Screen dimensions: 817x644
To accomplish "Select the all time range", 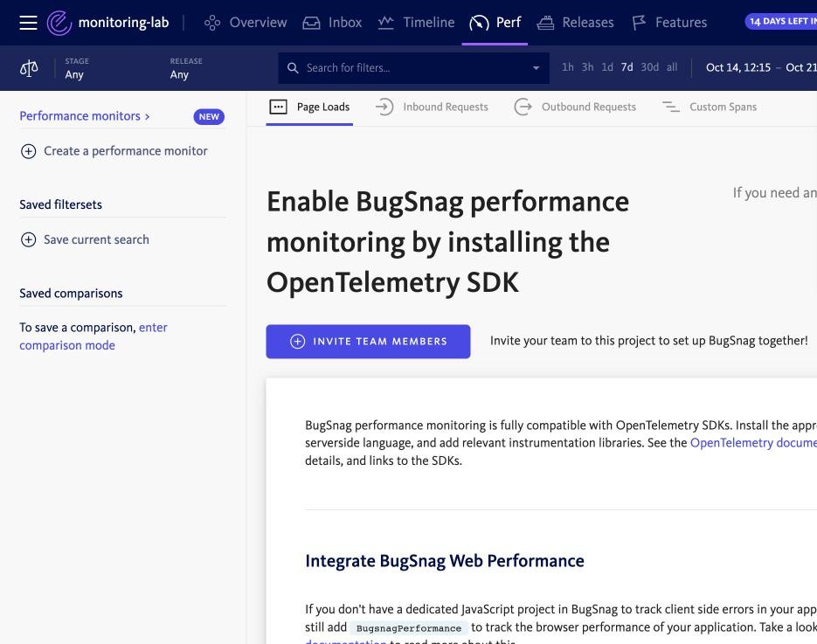I will 672,67.
